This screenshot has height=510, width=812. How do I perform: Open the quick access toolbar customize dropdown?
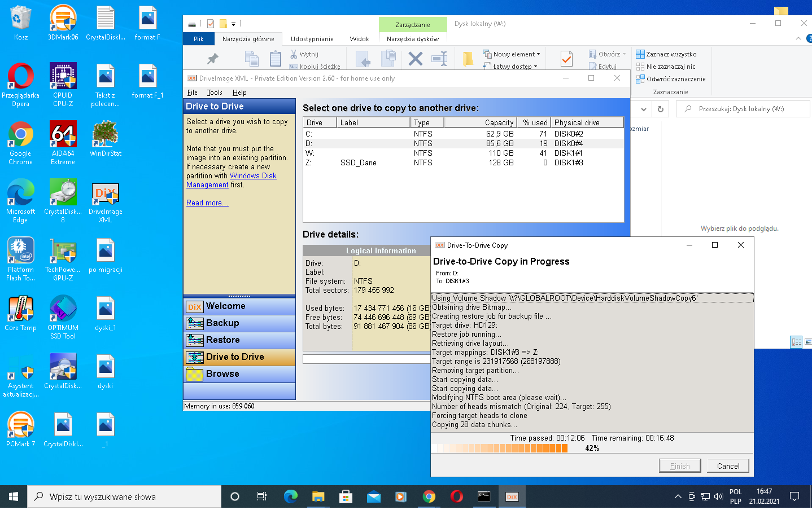233,24
